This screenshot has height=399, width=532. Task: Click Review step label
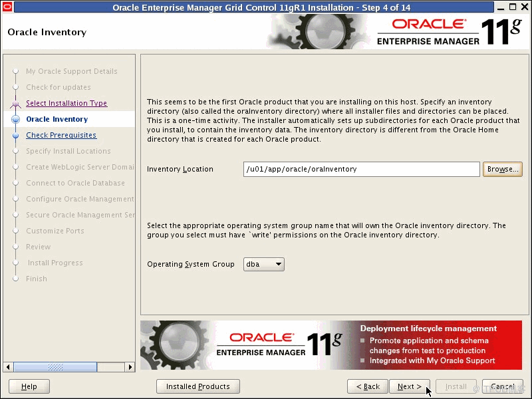click(x=39, y=247)
